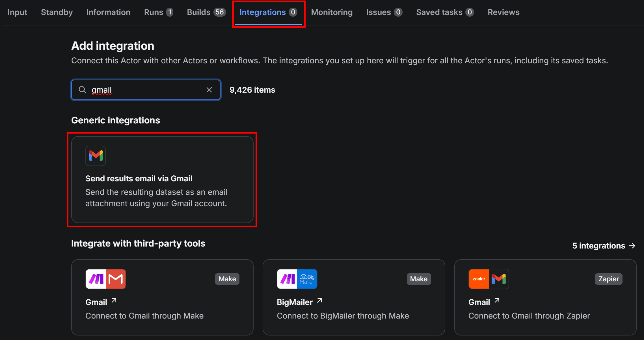
Task: Clear the gmail search with the X icon
Action: 209,90
